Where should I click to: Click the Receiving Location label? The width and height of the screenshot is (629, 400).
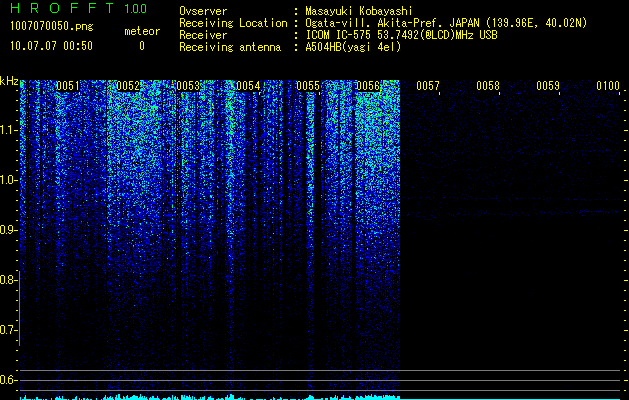pyautogui.click(x=233, y=23)
